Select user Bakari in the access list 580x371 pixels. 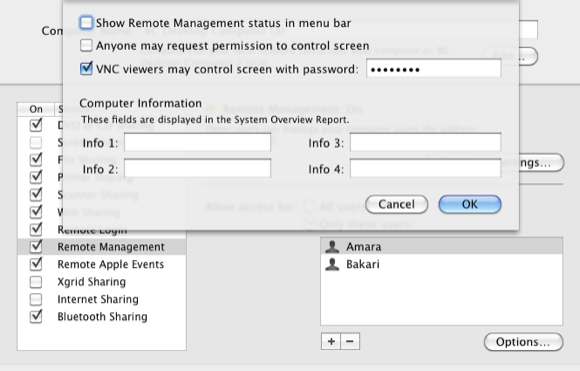click(442, 264)
